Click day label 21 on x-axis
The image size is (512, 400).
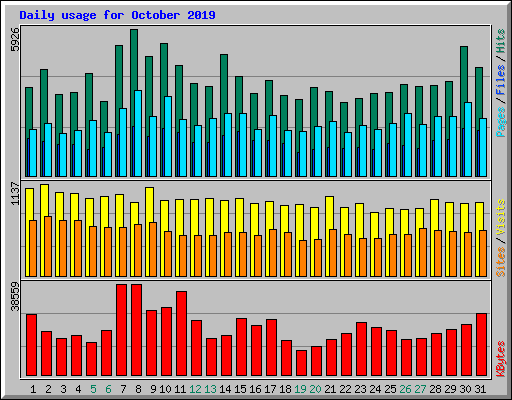coord(330,389)
